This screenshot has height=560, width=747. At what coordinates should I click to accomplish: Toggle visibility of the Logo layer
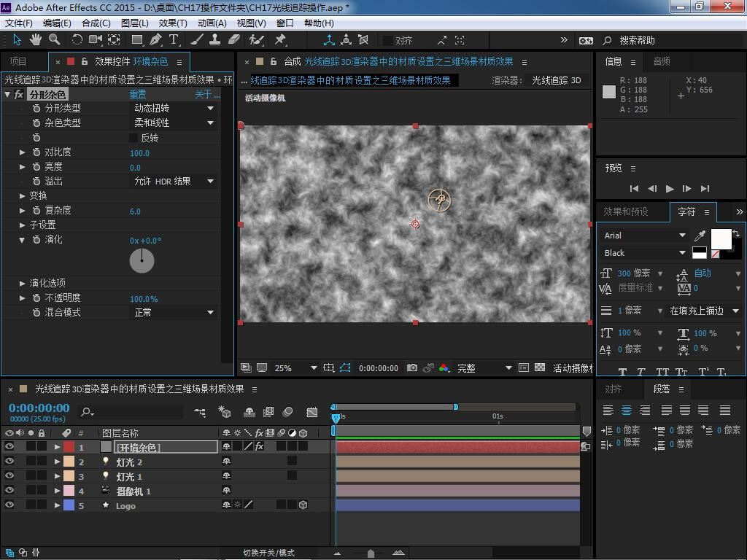9,505
